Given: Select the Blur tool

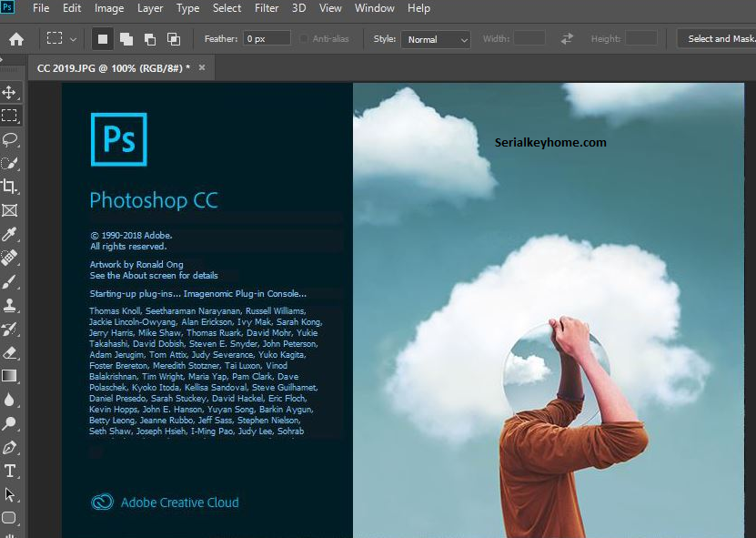Looking at the screenshot, I should (10, 400).
